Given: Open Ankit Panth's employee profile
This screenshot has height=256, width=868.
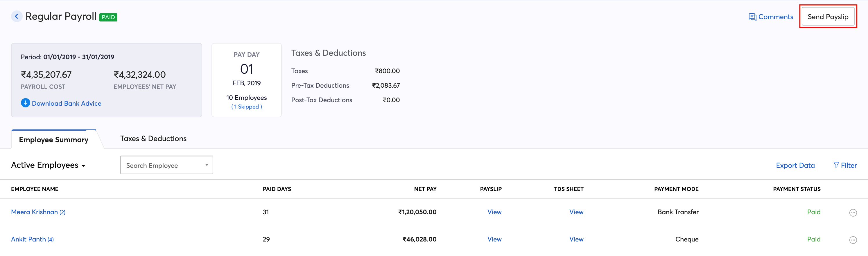Looking at the screenshot, I should [29, 239].
